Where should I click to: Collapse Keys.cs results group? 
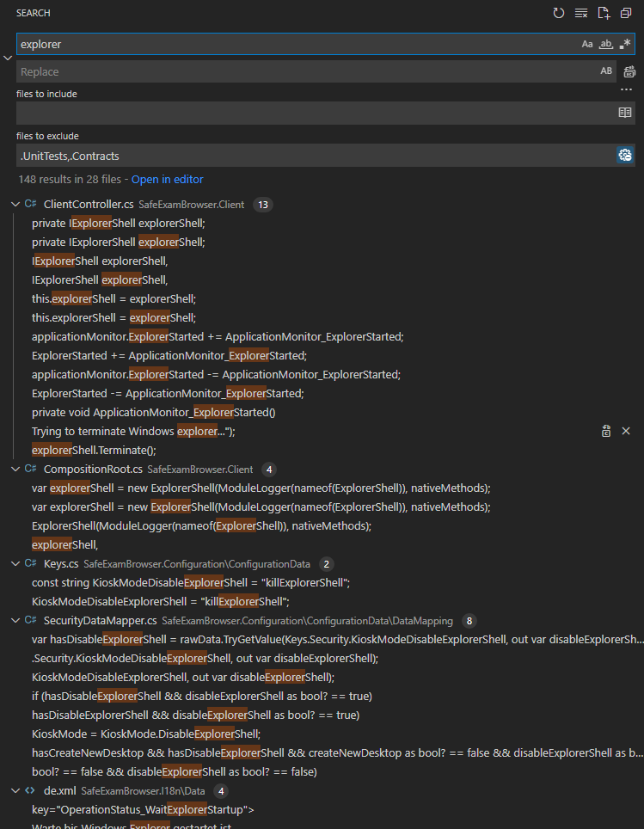[x=15, y=563]
